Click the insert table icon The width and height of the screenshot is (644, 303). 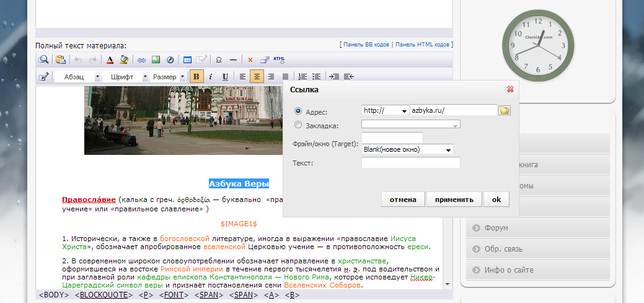tap(187, 60)
